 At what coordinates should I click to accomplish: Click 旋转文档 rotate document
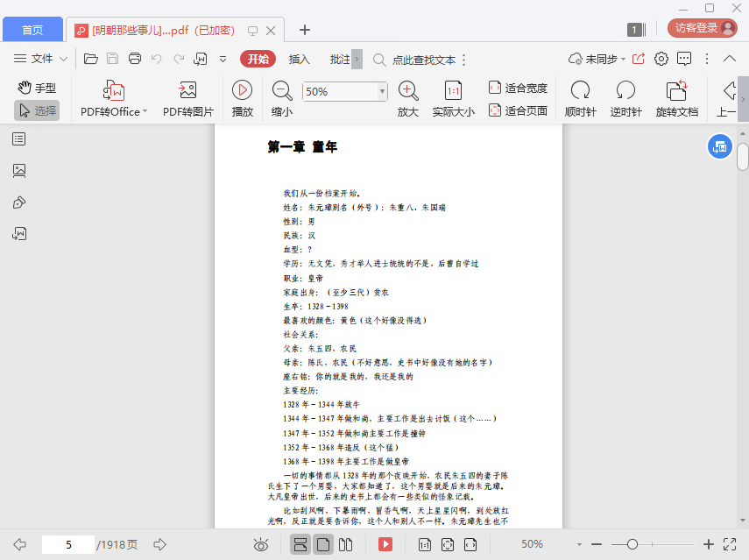click(677, 99)
